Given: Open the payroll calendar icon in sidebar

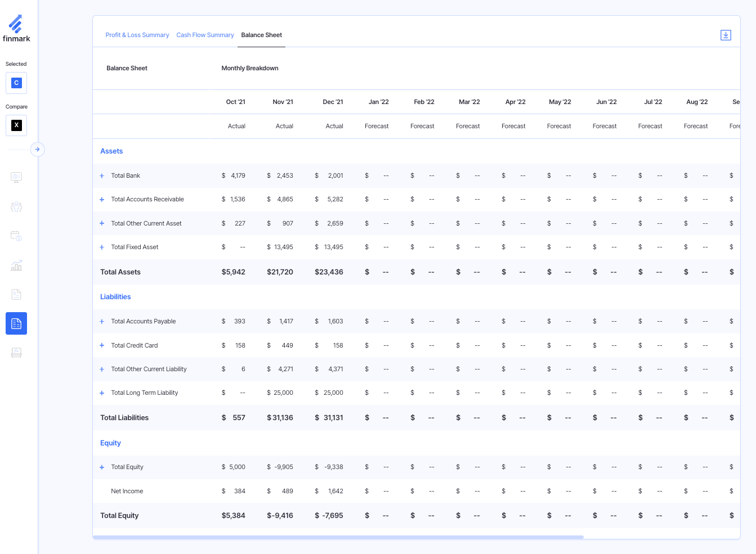Looking at the screenshot, I should pos(16,236).
